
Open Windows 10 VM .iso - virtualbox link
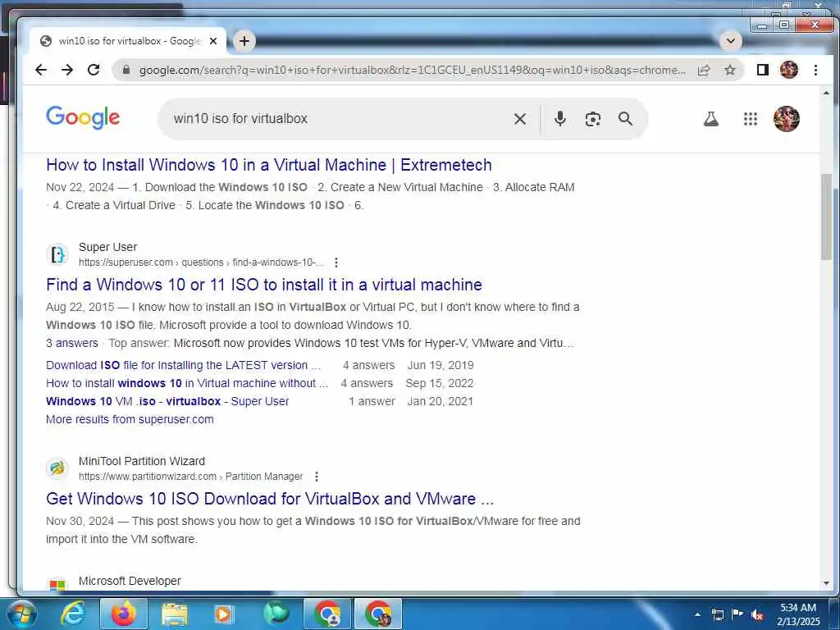pos(167,401)
